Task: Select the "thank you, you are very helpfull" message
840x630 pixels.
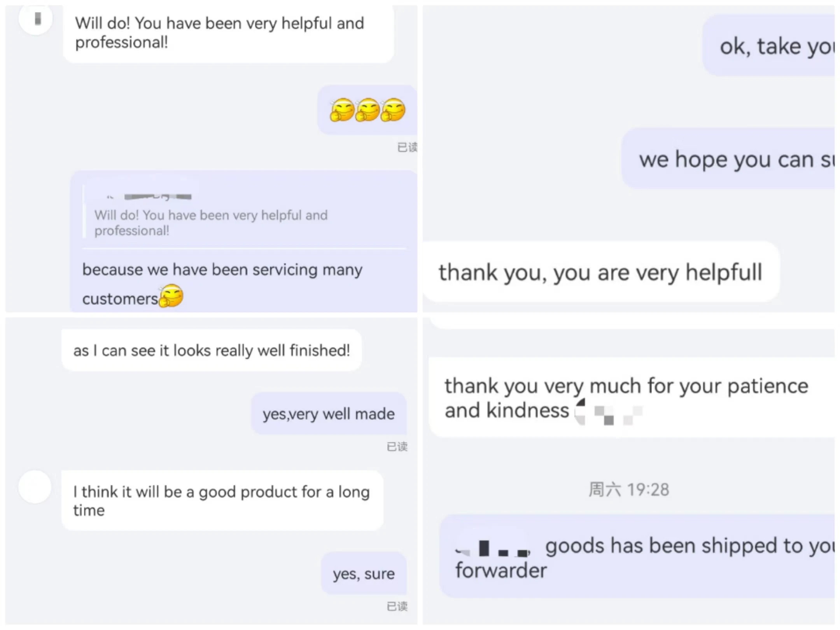Action: coord(600,272)
